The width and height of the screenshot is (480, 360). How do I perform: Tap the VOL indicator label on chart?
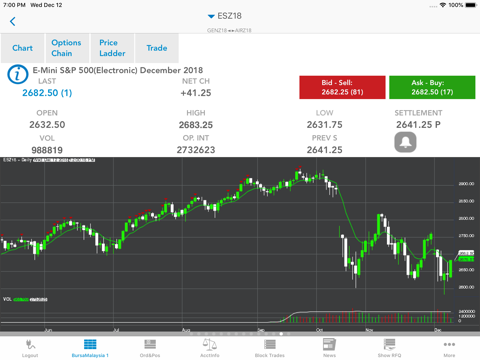tap(7, 299)
